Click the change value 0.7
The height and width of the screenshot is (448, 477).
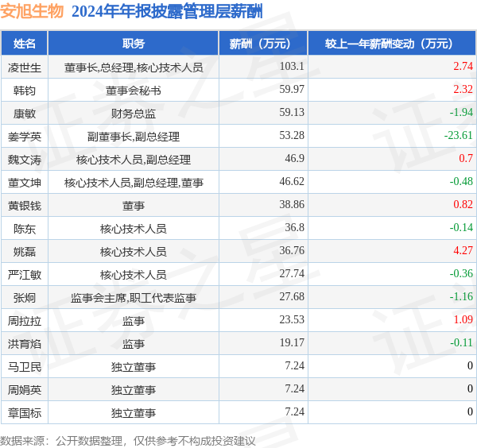pyautogui.click(x=466, y=159)
